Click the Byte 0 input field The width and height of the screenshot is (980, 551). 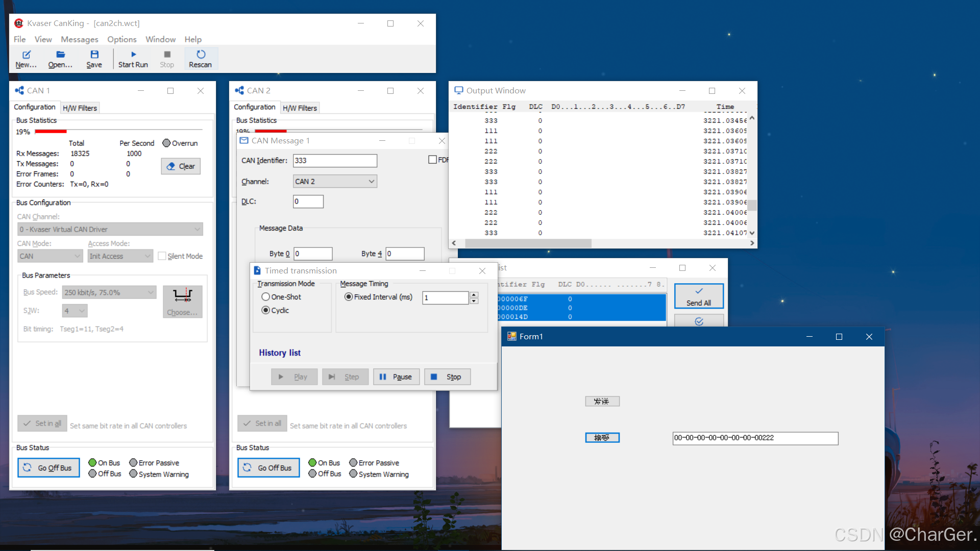313,254
